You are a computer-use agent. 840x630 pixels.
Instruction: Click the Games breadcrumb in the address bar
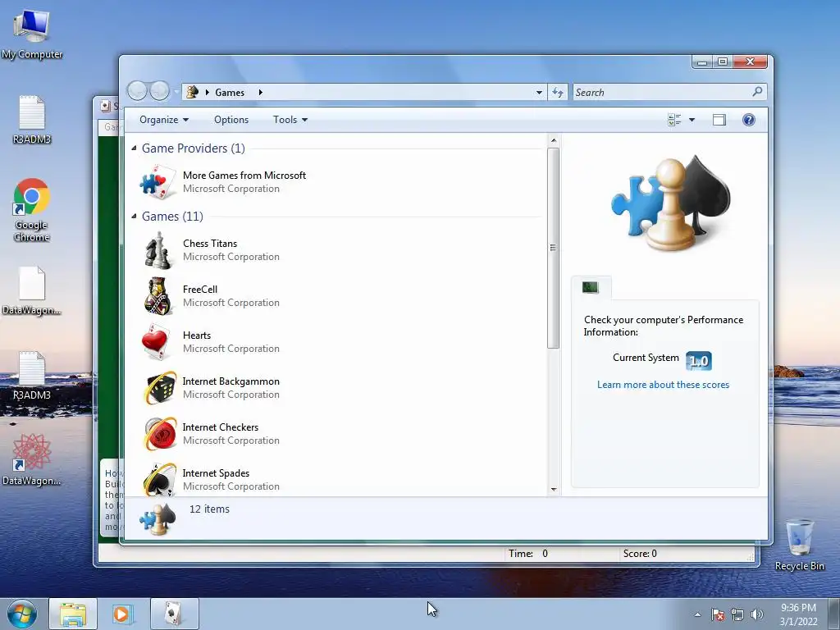pyautogui.click(x=230, y=92)
